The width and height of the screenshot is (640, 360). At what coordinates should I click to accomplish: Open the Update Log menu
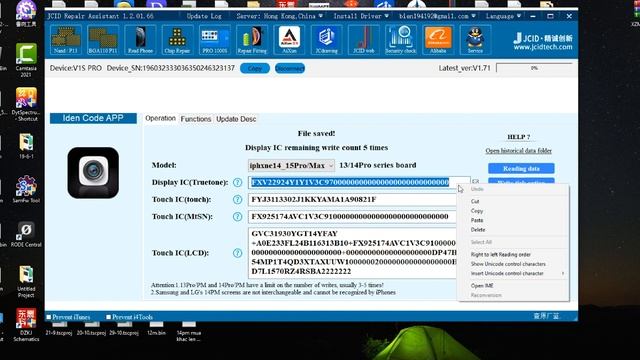pos(204,16)
